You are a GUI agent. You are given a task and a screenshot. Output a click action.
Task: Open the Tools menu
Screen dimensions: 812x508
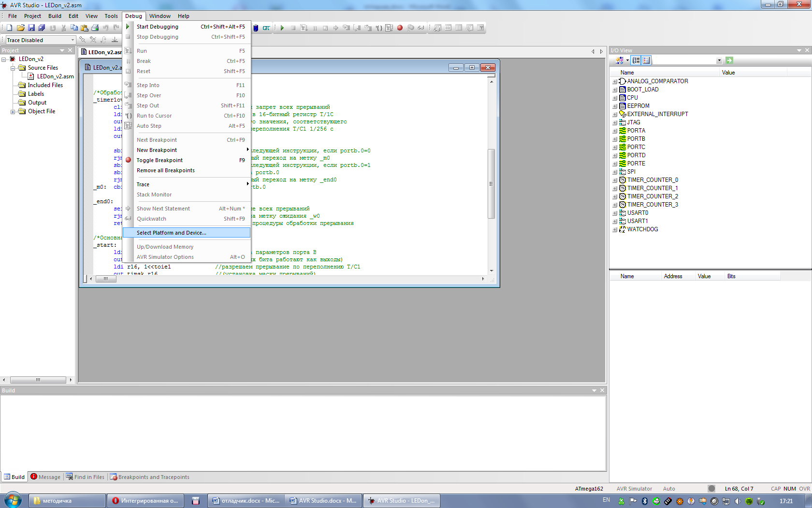111,16
